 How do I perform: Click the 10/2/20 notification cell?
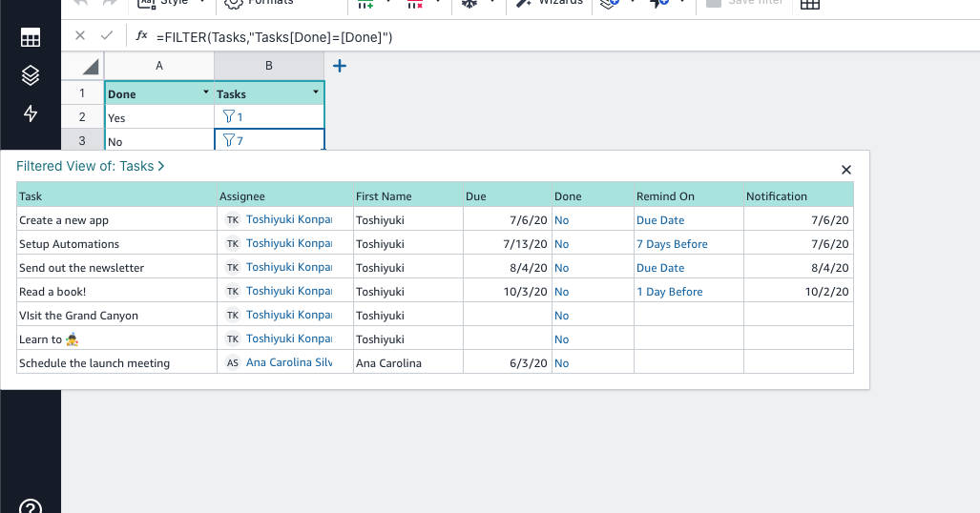(798, 292)
